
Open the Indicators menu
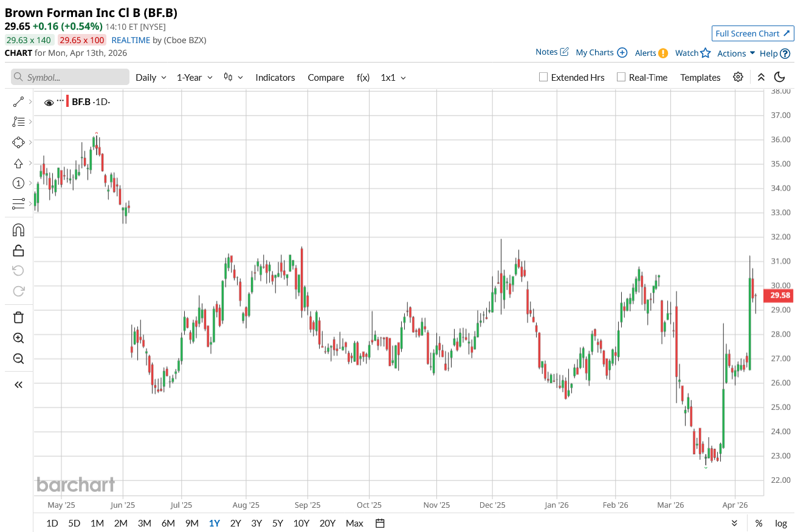[x=275, y=78]
